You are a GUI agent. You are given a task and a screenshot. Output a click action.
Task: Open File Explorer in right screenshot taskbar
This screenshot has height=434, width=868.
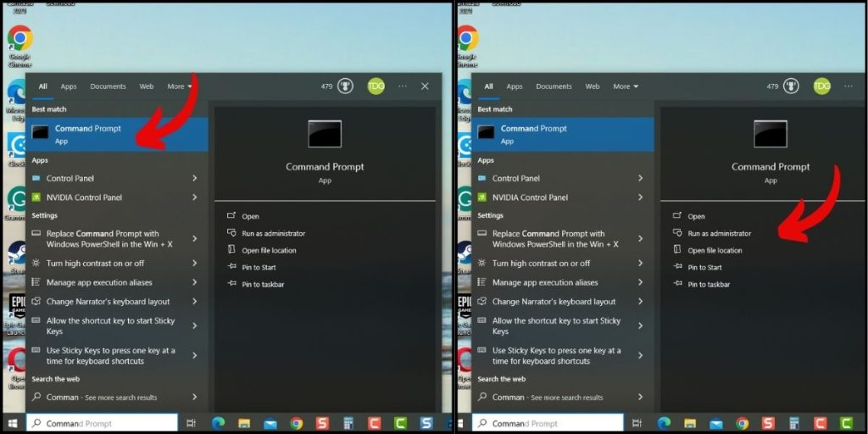tap(690, 424)
